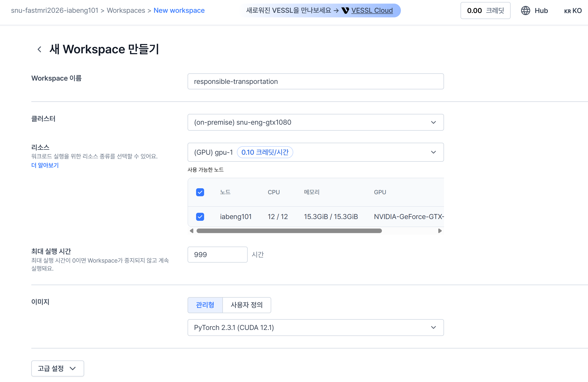The height and width of the screenshot is (382, 588).
Task: Click the iabeng101 node name cell
Action: coord(236,217)
